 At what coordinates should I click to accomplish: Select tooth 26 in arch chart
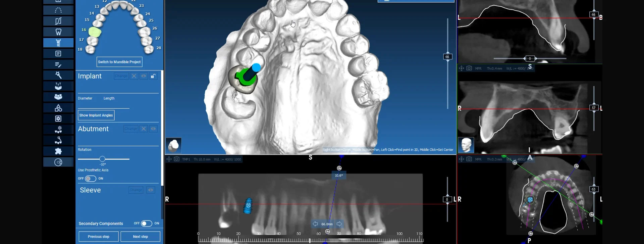144,32
